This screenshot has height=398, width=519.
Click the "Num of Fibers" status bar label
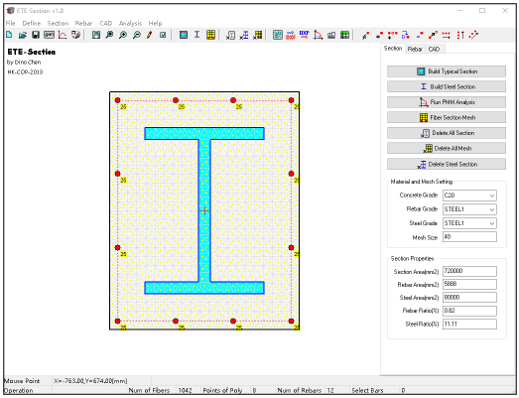(x=149, y=390)
